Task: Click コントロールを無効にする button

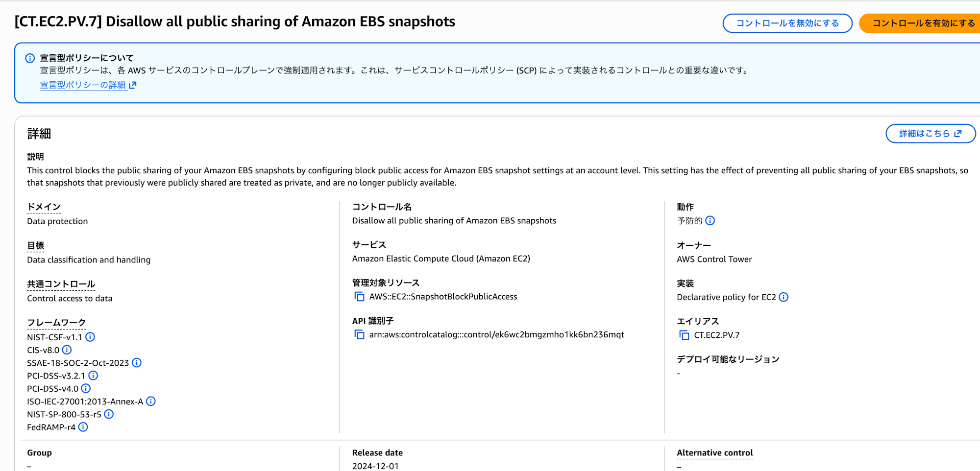Action: click(x=787, y=23)
